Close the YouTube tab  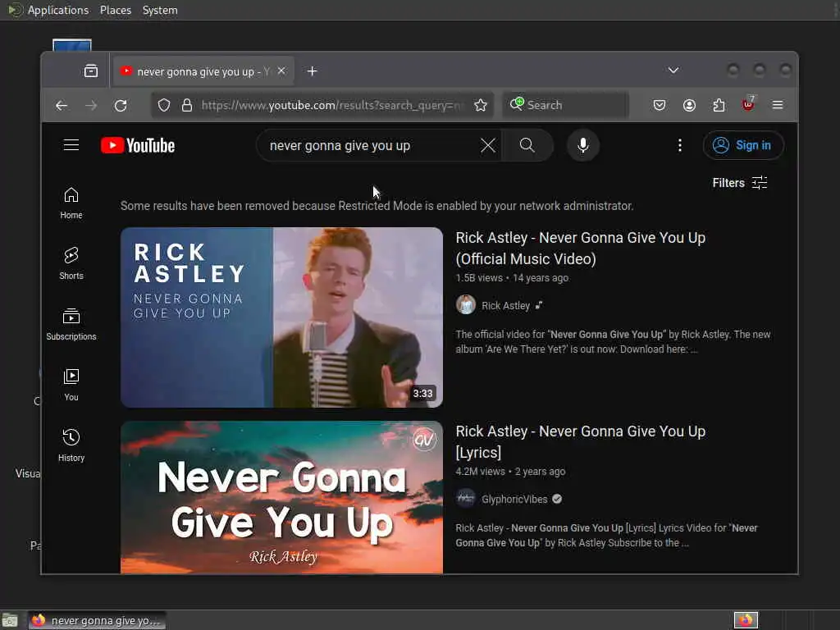[281, 71]
